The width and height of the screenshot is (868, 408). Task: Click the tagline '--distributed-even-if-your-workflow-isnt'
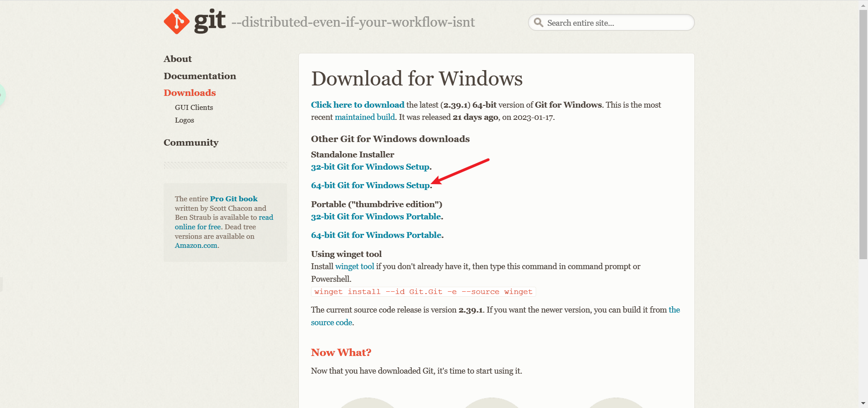[353, 22]
